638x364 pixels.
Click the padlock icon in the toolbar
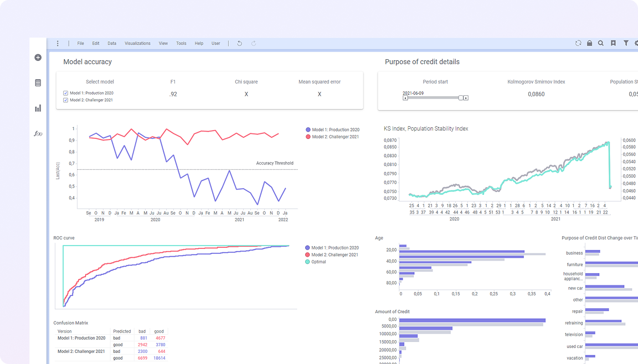point(589,43)
